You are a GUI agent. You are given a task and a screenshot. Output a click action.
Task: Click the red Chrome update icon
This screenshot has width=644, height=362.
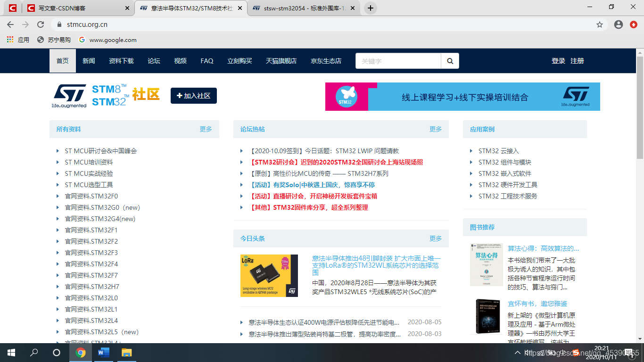(x=634, y=25)
